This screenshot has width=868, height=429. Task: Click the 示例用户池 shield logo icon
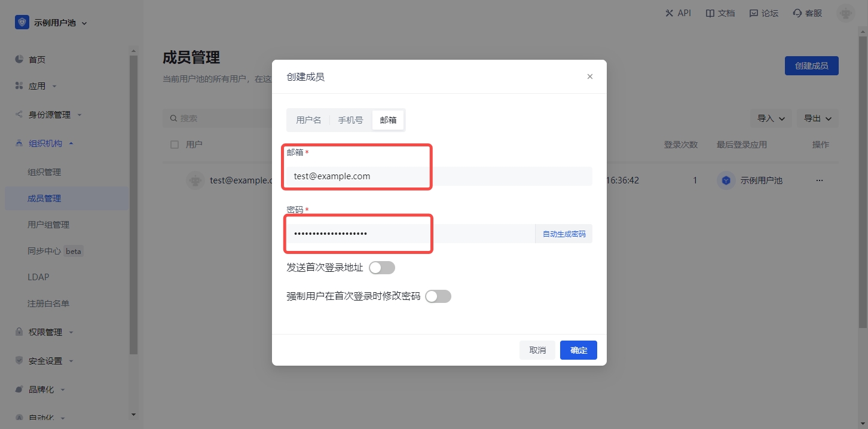pyautogui.click(x=22, y=23)
